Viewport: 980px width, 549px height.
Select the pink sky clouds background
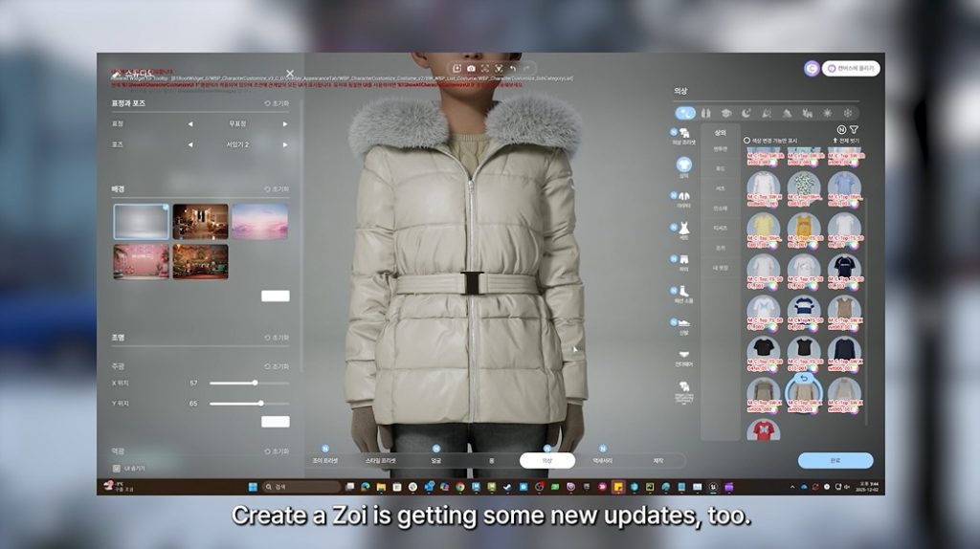259,222
